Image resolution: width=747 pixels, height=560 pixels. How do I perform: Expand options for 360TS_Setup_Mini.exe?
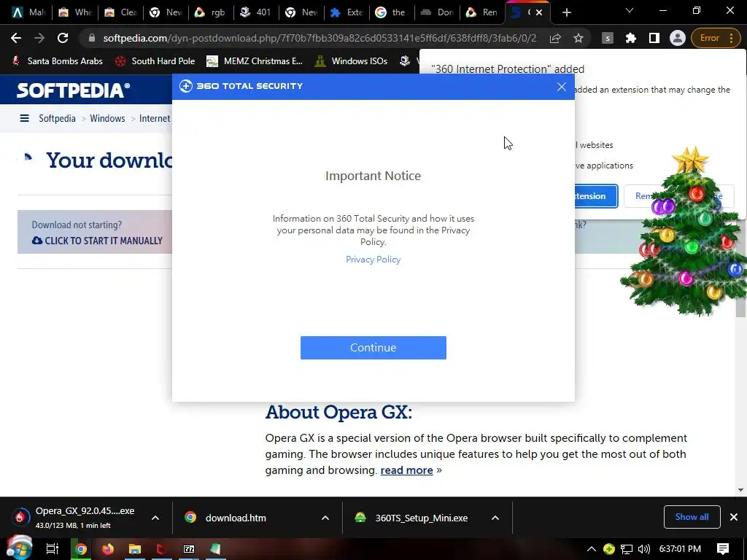pyautogui.click(x=495, y=518)
